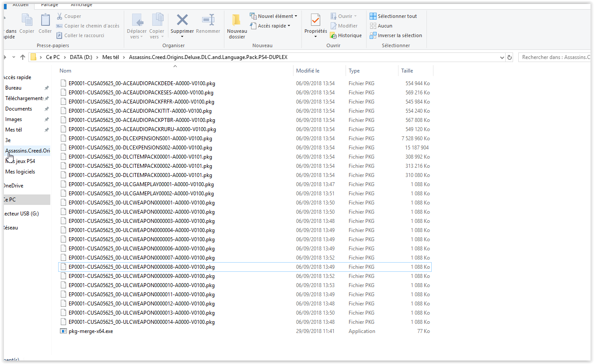Select Copier le chemin d'accès

click(x=87, y=26)
